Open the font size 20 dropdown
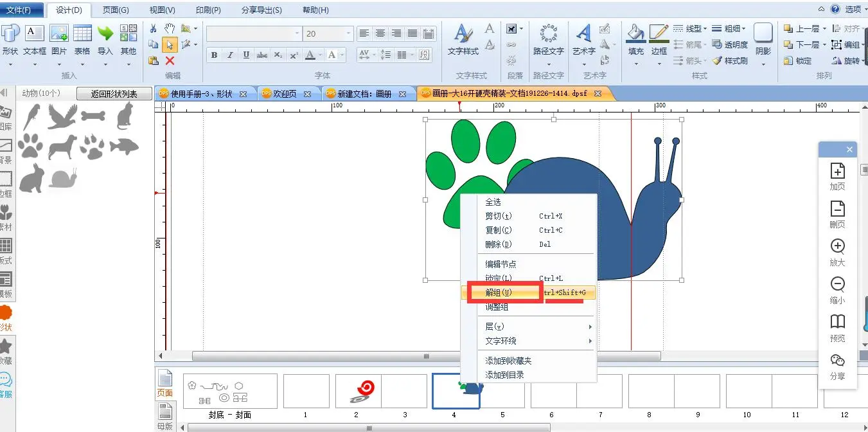868x432 pixels. (349, 33)
